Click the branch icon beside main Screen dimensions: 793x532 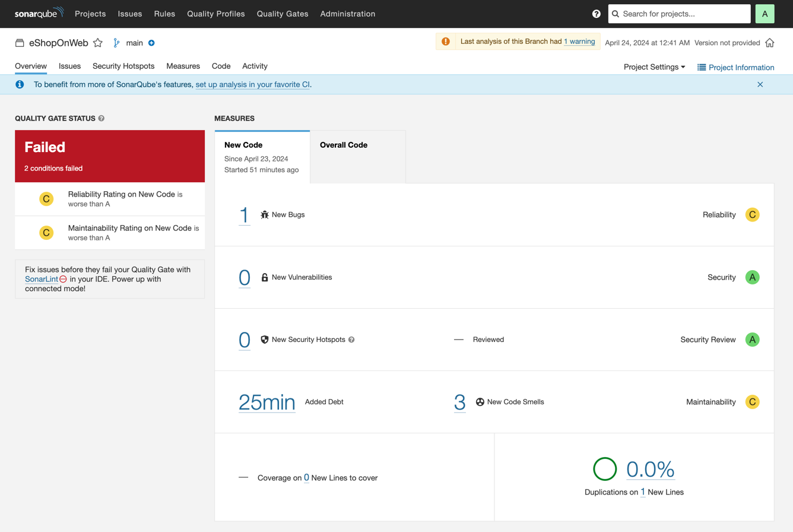tap(116, 43)
